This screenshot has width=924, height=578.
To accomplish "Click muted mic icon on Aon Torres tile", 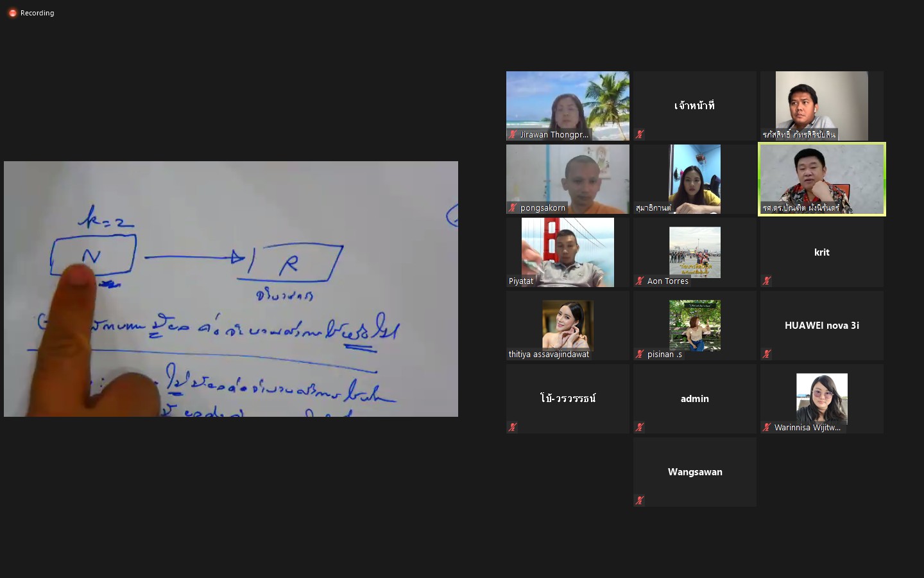I will pos(640,281).
